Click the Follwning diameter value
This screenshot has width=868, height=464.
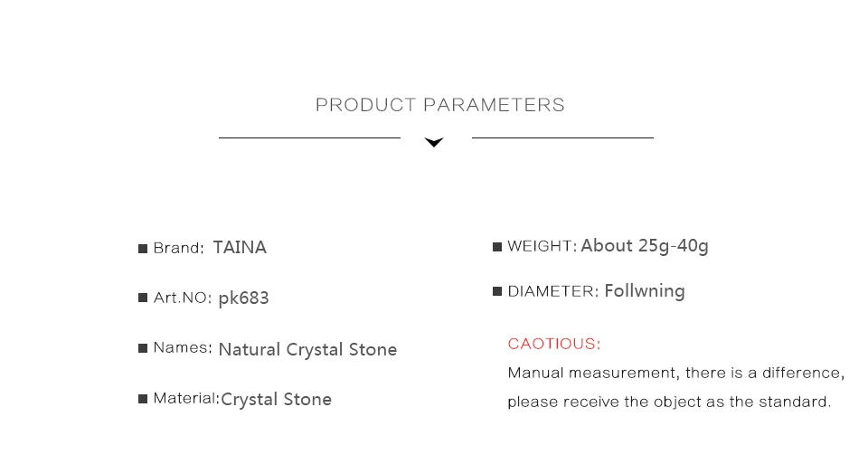coord(645,291)
